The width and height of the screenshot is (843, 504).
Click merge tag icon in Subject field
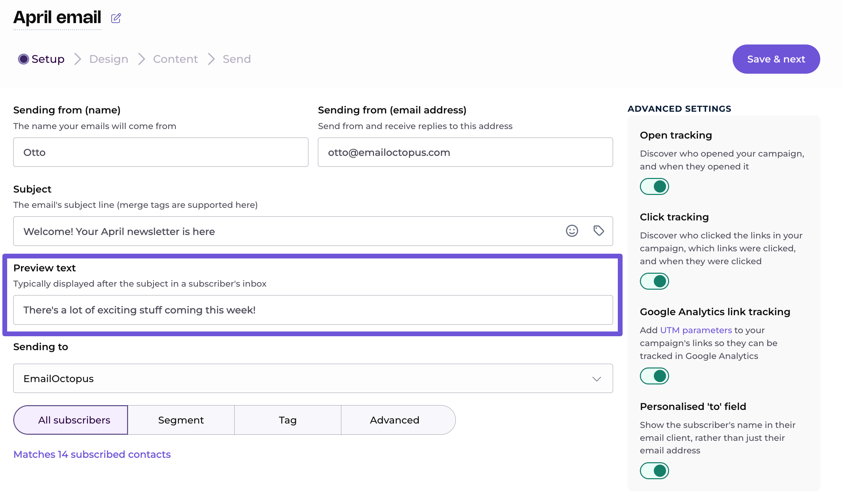(x=598, y=231)
